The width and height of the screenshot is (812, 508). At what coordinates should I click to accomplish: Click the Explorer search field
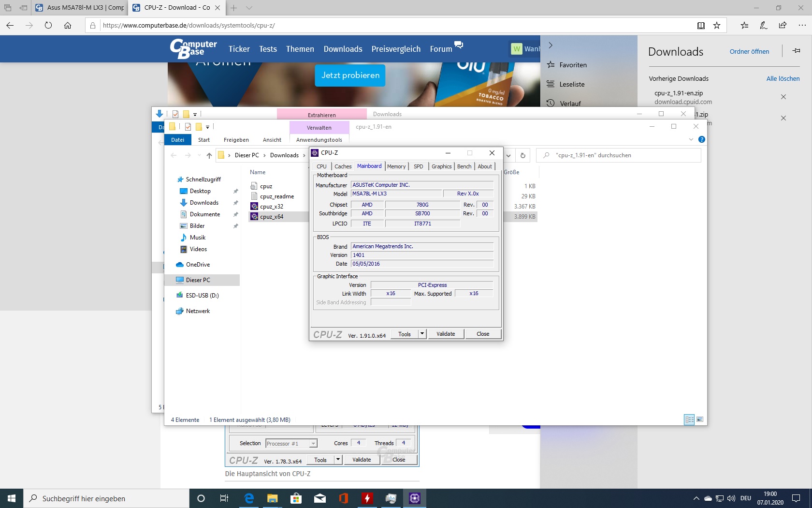619,155
